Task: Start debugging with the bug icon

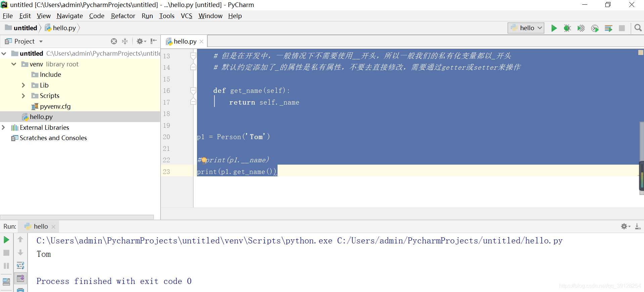Action: 567,28
